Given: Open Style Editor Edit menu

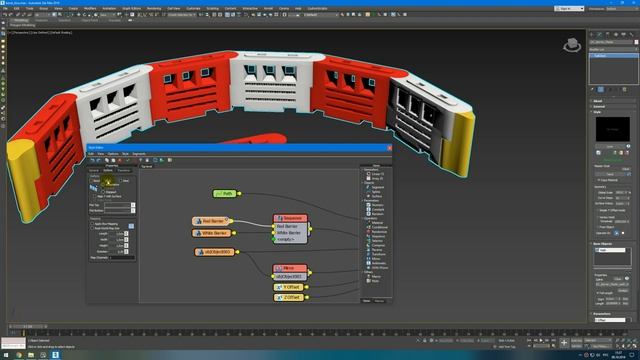Looking at the screenshot, I should click(91, 154).
